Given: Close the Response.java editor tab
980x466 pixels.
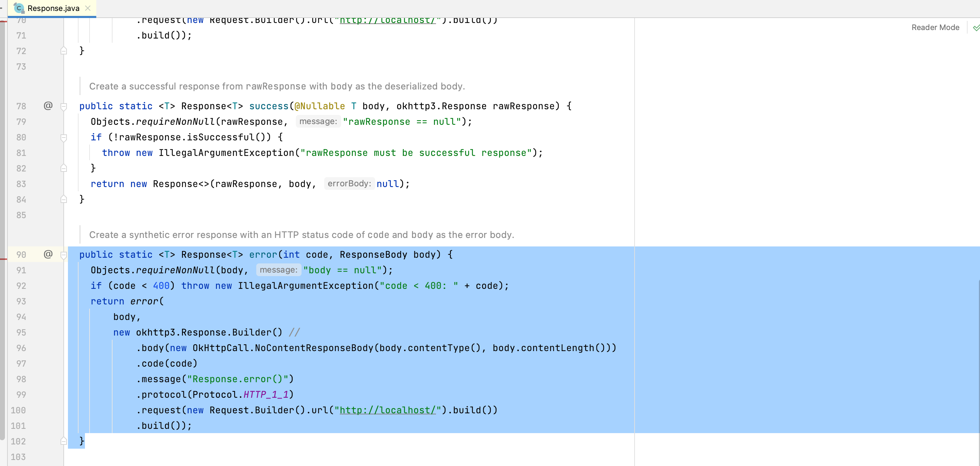Looking at the screenshot, I should 88,8.
